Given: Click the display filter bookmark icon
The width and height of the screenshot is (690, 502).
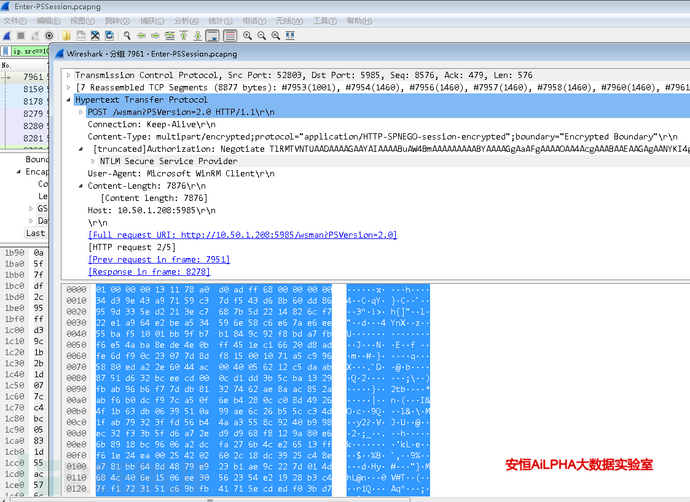Looking at the screenshot, I should (x=6, y=51).
